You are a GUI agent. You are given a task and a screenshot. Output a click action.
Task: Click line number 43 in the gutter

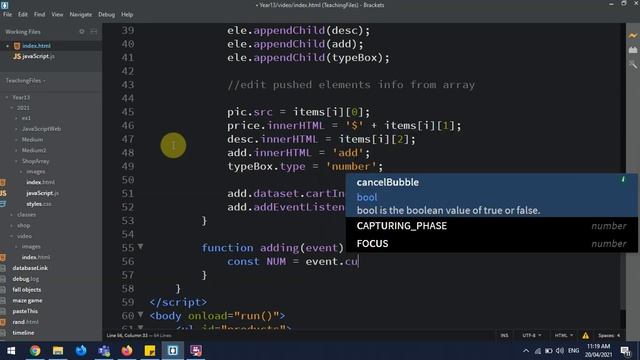(x=128, y=85)
